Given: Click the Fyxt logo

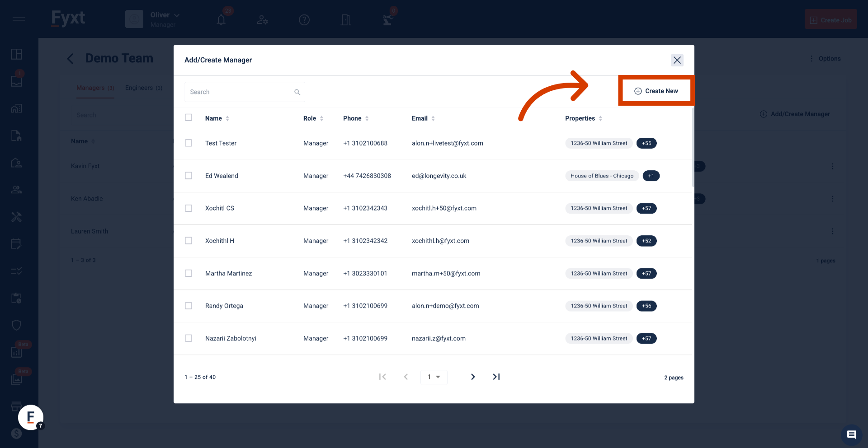Looking at the screenshot, I should pos(68,19).
